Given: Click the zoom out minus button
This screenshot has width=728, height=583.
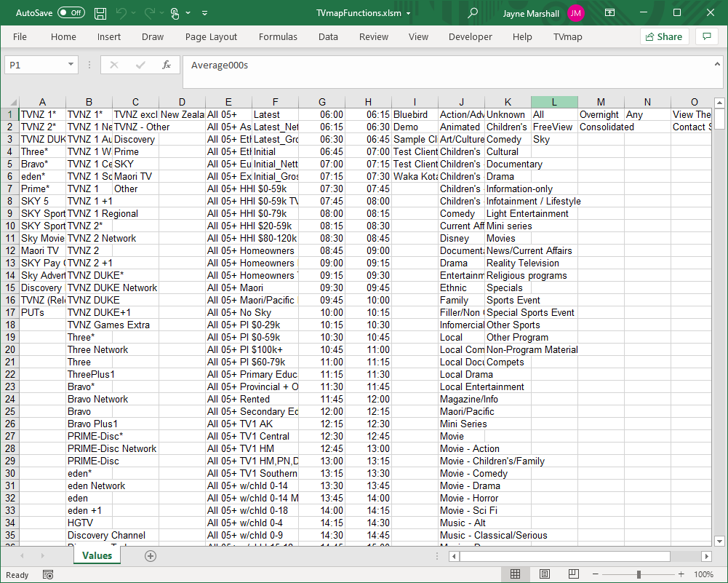Looking at the screenshot, I should tap(595, 575).
